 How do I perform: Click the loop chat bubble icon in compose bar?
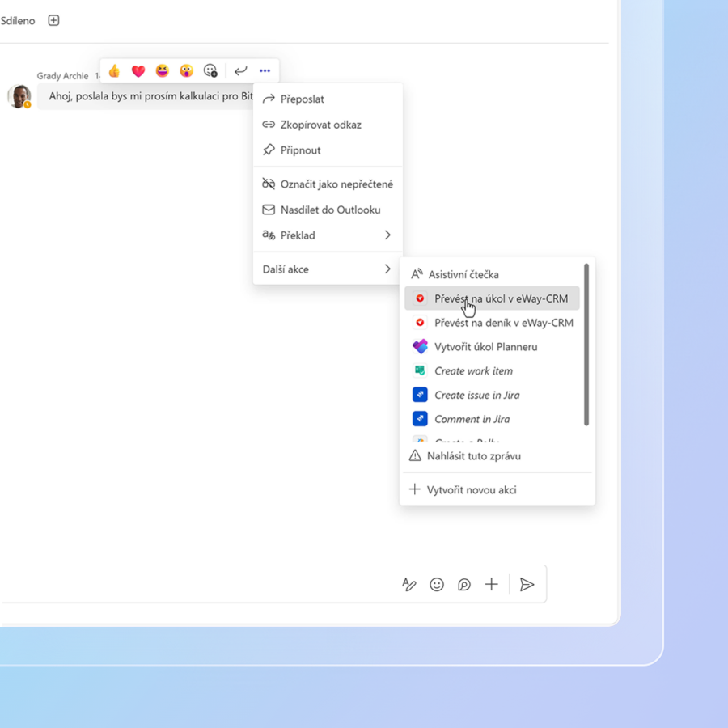point(463,585)
